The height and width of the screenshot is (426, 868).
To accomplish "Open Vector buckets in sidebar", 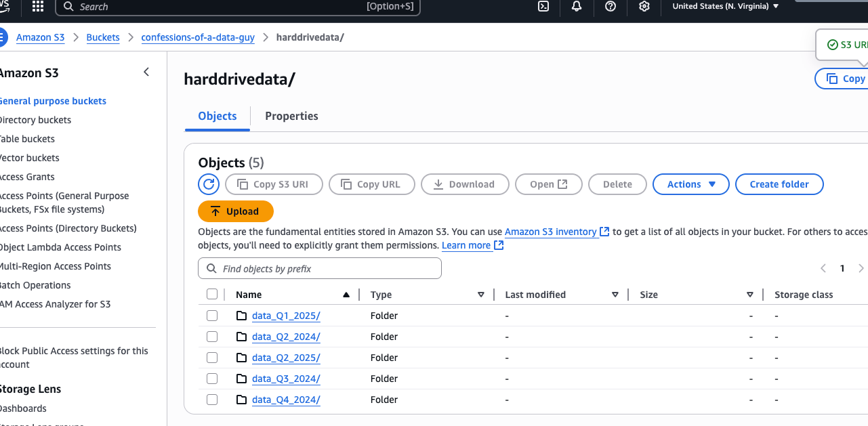I will pos(29,158).
